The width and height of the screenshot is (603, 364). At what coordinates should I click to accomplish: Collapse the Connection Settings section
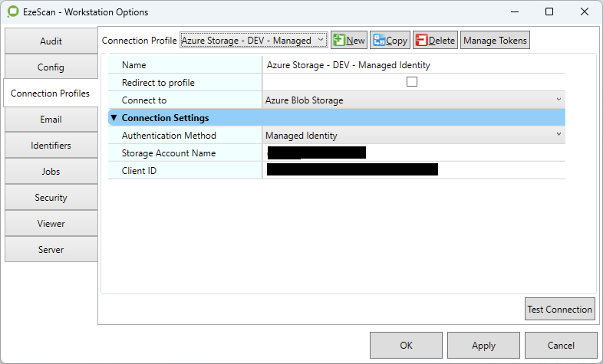(114, 118)
